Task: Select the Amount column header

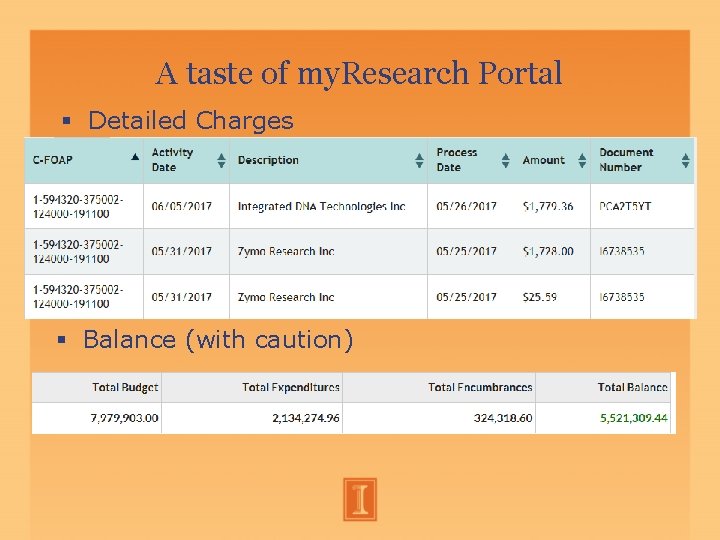Action: [552, 160]
